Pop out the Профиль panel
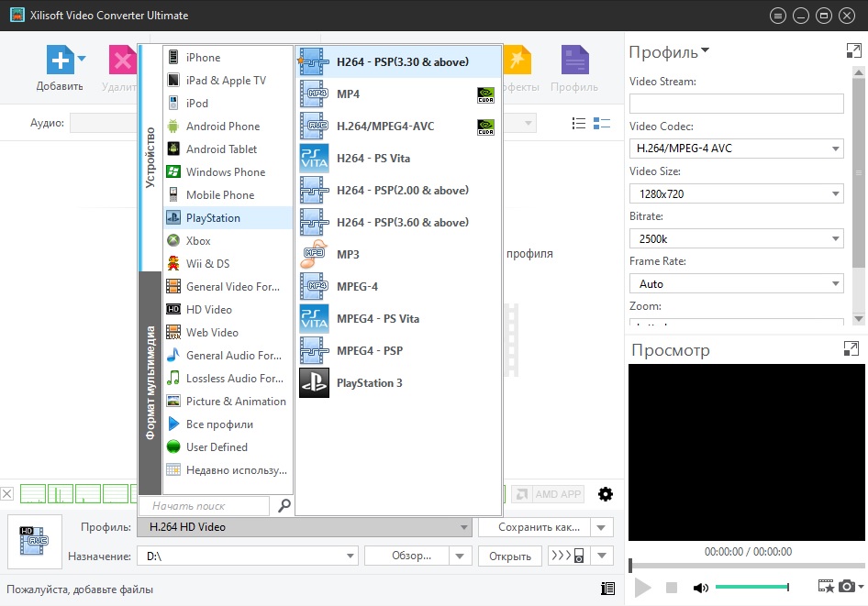The height and width of the screenshot is (606, 868). pos(851,51)
